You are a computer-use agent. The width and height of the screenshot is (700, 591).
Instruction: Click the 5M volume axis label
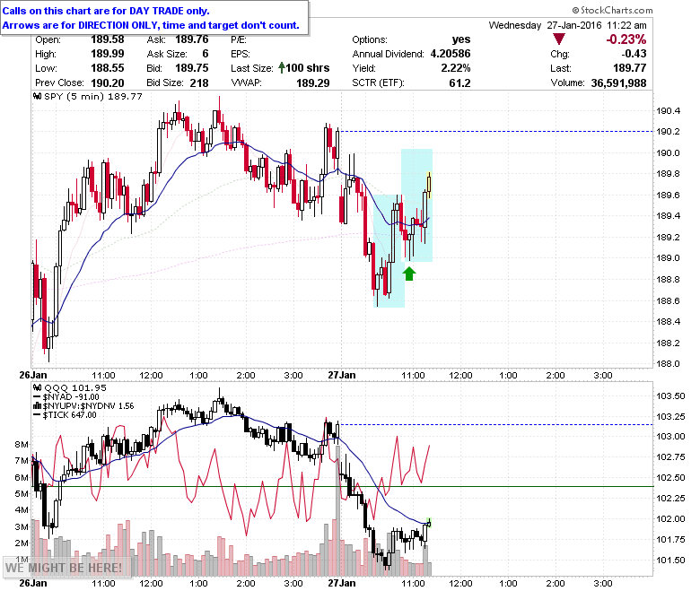[x=22, y=494]
